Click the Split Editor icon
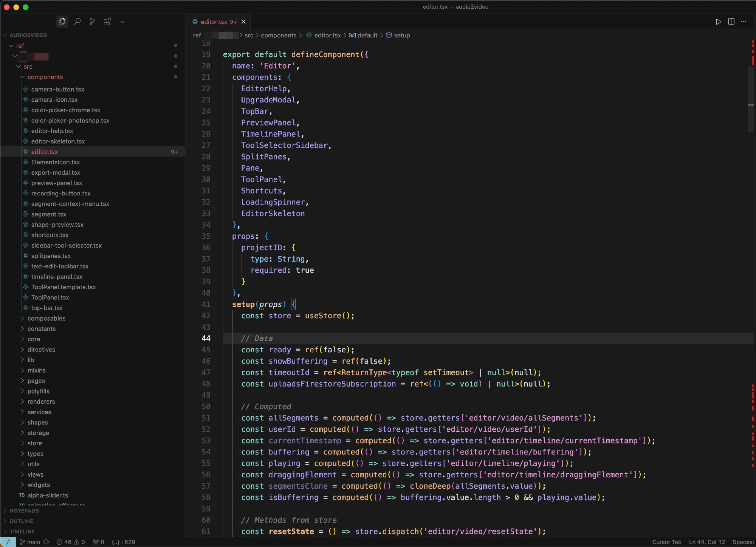 click(731, 22)
